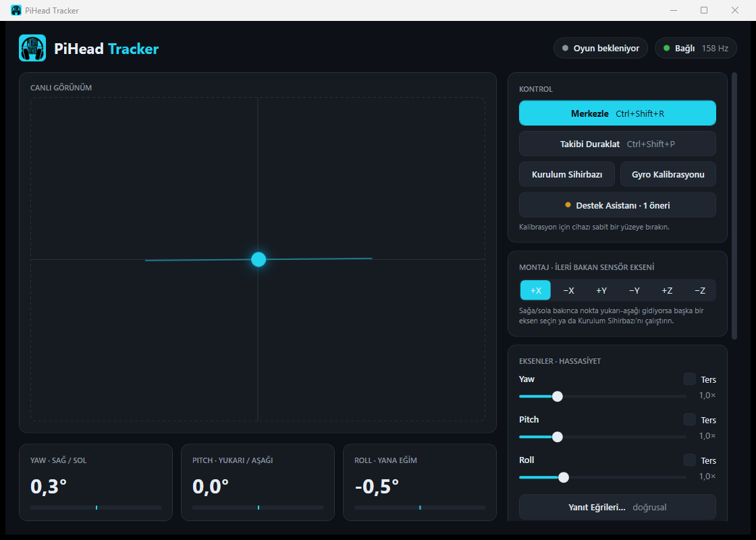Click the title bar app icon
Screen dimensions: 756x540
click(x=16, y=10)
